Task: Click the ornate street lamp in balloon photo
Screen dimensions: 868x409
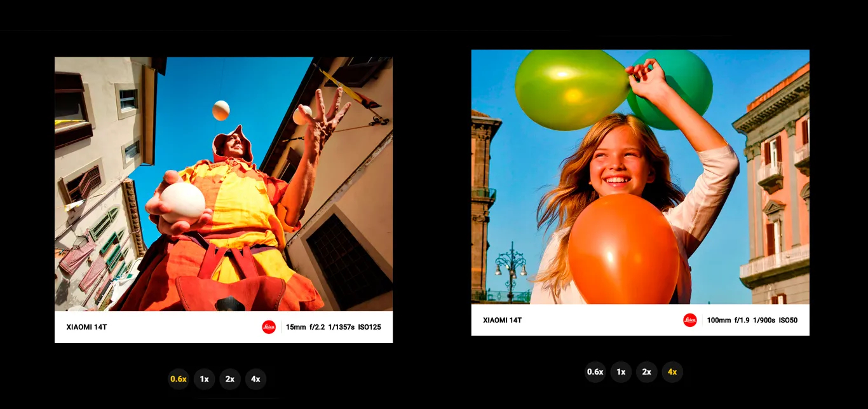Action: pyautogui.click(x=511, y=267)
